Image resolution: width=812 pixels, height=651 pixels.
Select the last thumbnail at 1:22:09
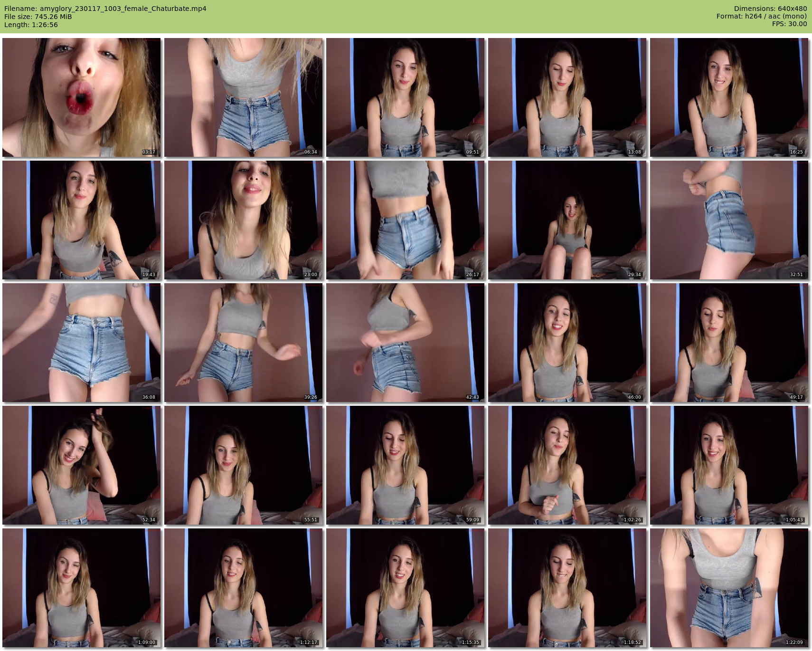729,588
